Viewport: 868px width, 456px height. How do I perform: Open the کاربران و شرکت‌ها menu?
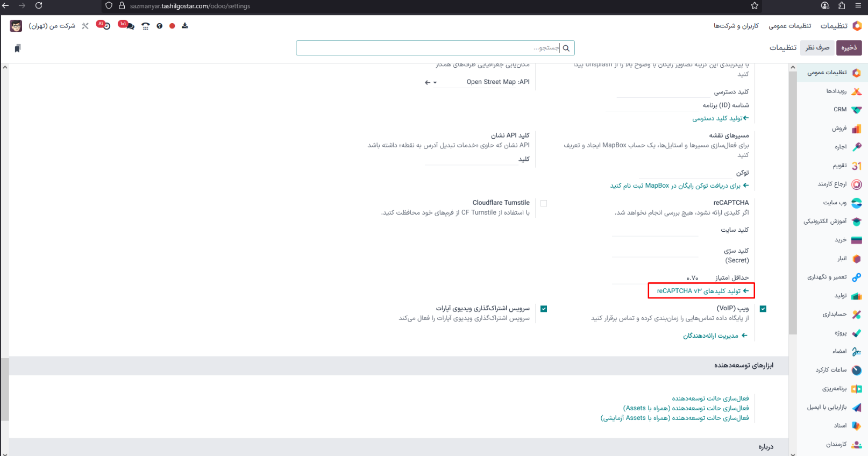[x=736, y=26]
